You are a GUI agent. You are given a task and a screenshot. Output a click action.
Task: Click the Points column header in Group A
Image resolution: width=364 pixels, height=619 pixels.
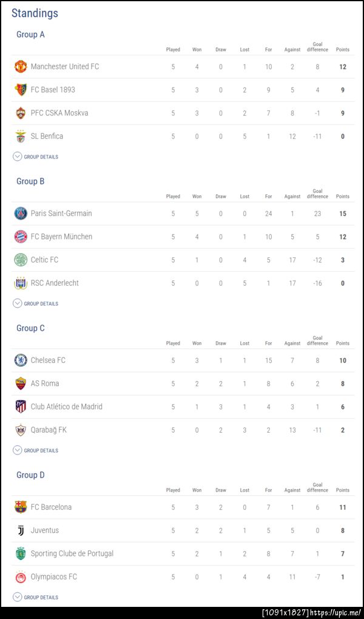click(343, 50)
